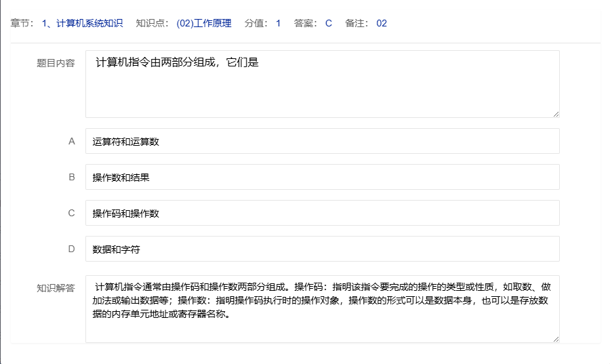Click the knowledge point "(02)工作原理"

(203, 23)
